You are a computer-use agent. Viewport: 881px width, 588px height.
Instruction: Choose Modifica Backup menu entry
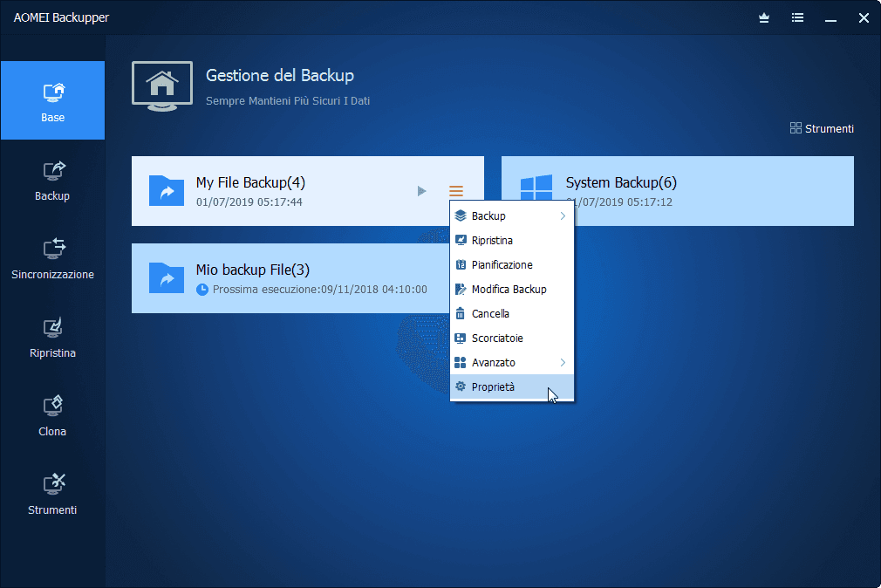coord(512,289)
